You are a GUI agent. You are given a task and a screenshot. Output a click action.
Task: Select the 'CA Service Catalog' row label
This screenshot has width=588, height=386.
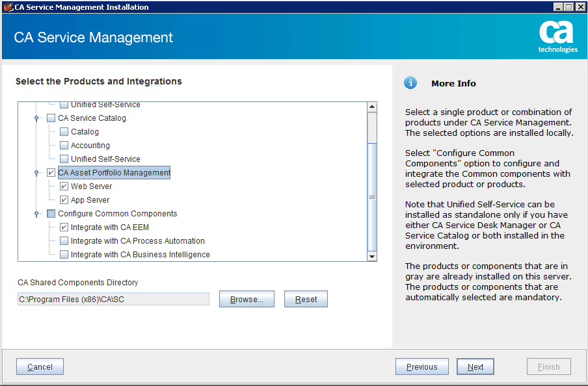(x=92, y=118)
